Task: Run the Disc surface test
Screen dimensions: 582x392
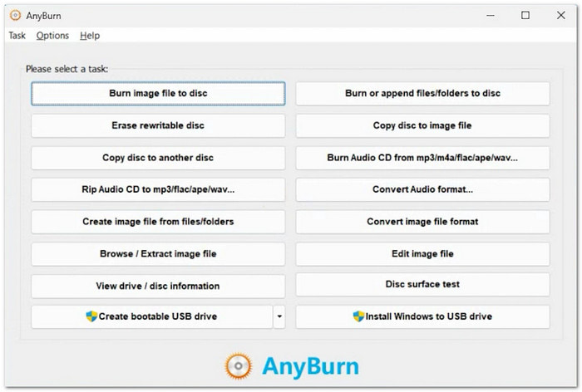Action: click(422, 285)
